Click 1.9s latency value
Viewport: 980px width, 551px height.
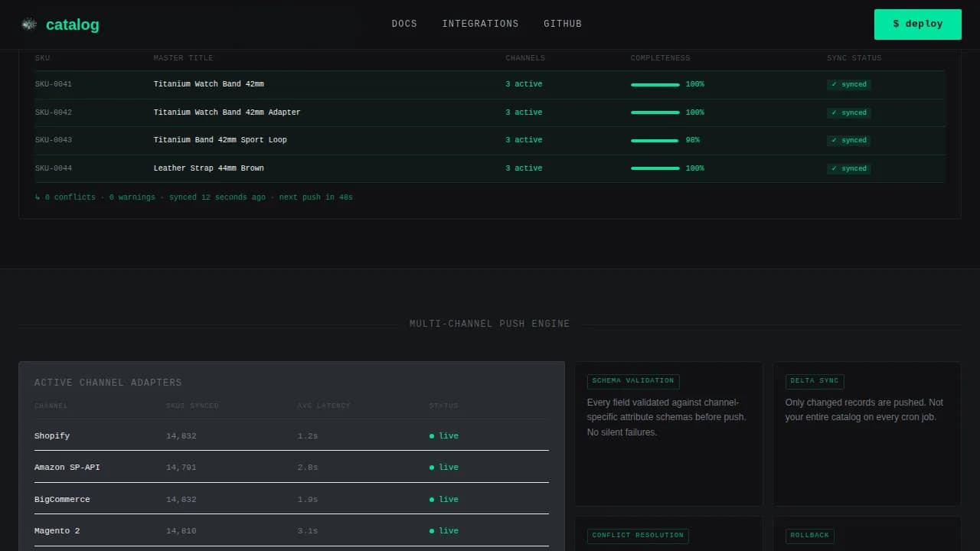(x=308, y=499)
